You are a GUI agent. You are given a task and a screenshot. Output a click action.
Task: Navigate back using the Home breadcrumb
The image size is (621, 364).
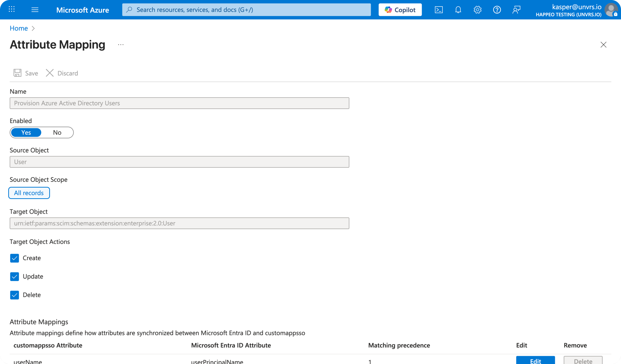click(x=18, y=28)
